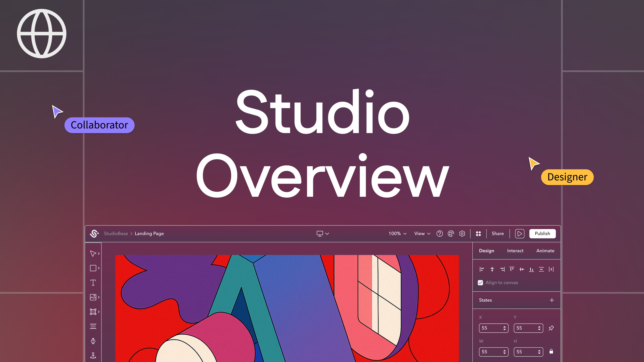The width and height of the screenshot is (644, 362).
Task: Align objects to left edge
Action: [x=482, y=269]
